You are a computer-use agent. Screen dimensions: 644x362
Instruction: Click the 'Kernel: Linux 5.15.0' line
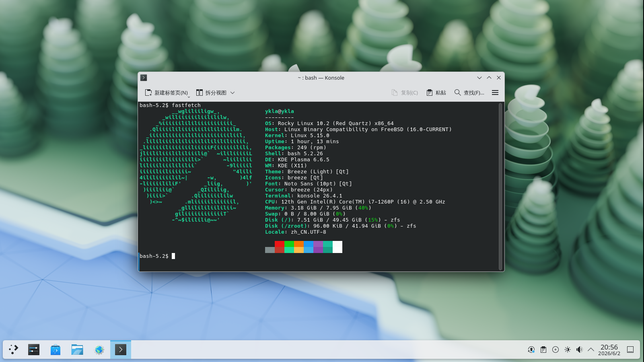297,136
